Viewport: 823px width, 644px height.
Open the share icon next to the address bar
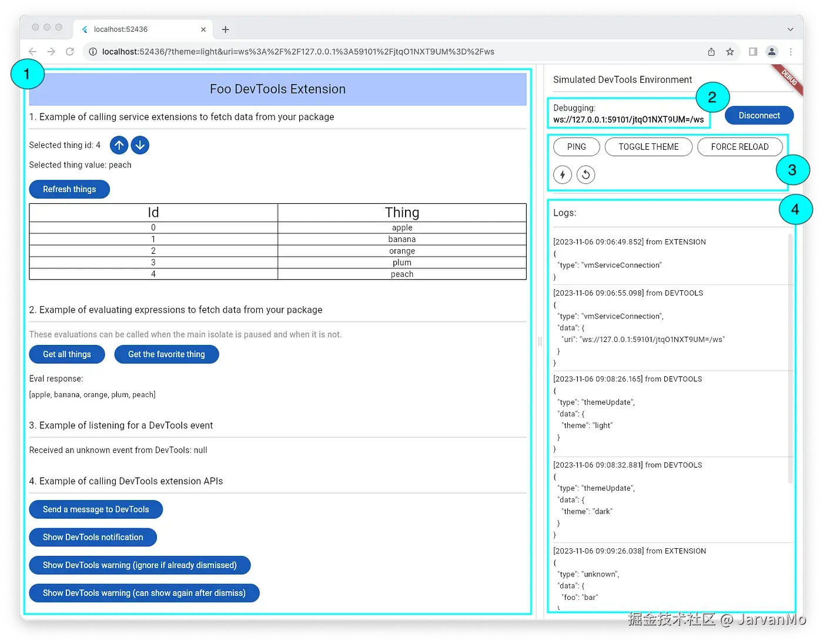[x=711, y=52]
